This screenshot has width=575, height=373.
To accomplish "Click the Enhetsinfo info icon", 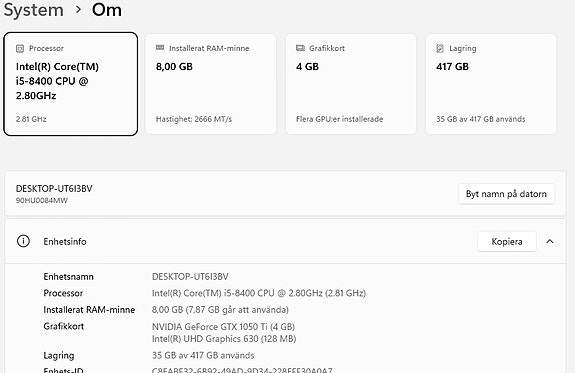I will (x=23, y=241).
